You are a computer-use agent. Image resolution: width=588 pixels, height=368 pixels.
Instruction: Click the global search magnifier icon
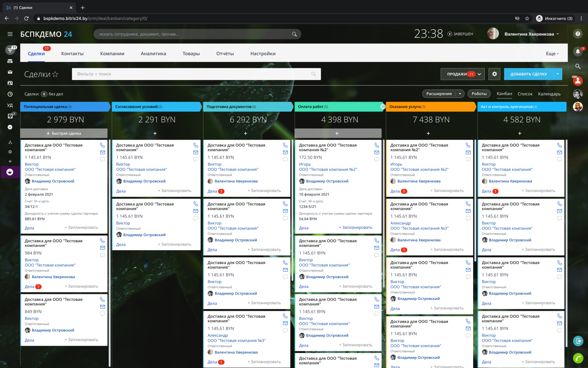pos(294,34)
